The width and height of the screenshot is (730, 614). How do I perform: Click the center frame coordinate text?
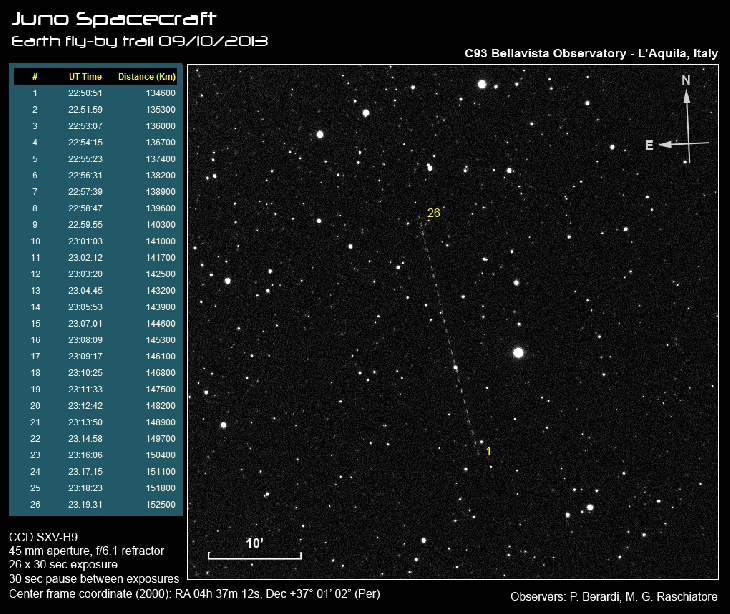click(x=194, y=592)
